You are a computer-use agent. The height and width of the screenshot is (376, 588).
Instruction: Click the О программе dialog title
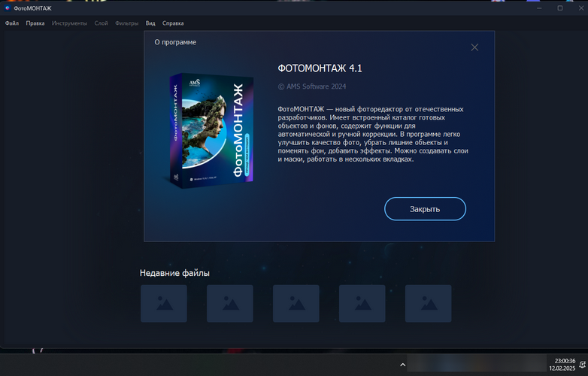pyautogui.click(x=175, y=42)
